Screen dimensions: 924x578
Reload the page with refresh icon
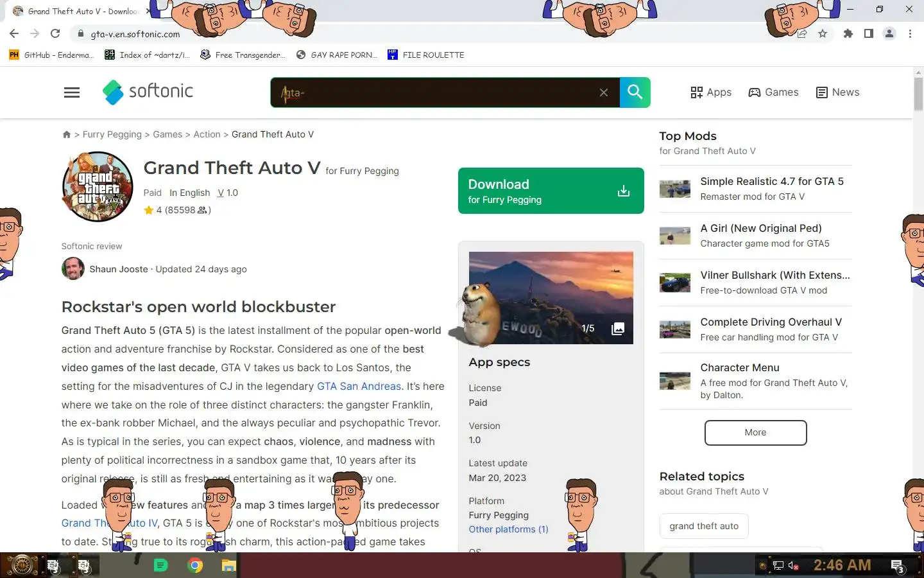(55, 33)
